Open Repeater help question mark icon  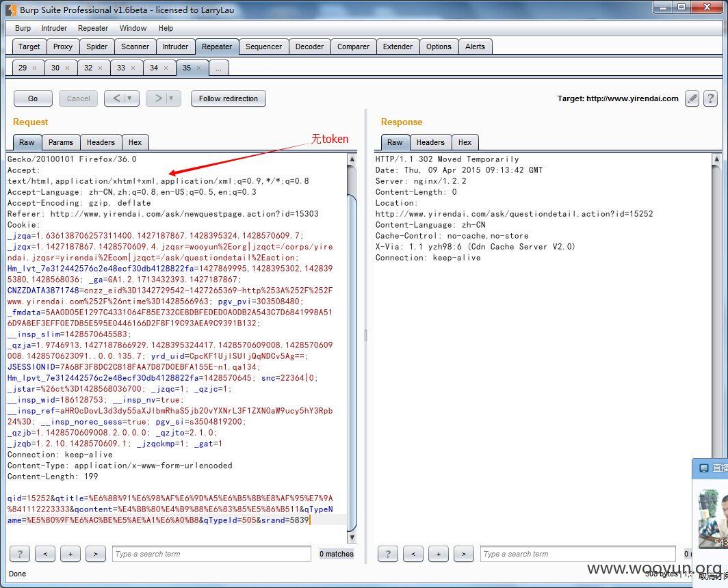coord(710,98)
